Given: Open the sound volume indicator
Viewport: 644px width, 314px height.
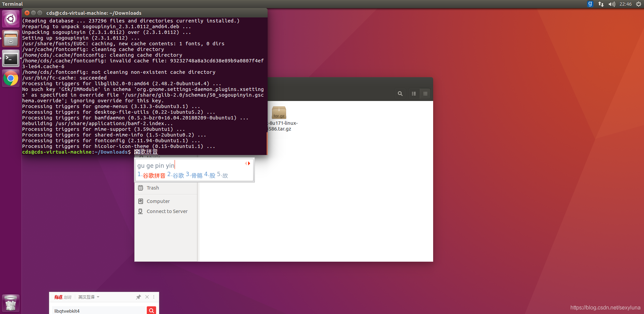Looking at the screenshot, I should (612, 4).
